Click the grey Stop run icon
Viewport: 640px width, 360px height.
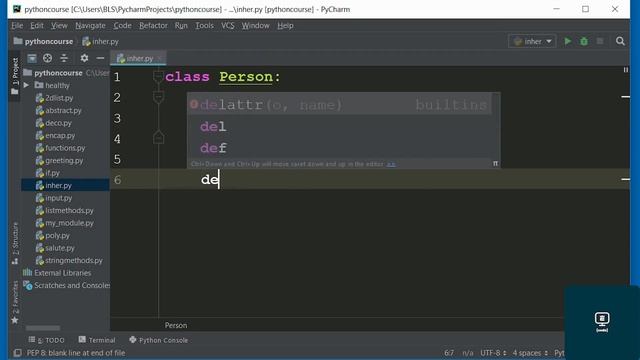[x=600, y=41]
